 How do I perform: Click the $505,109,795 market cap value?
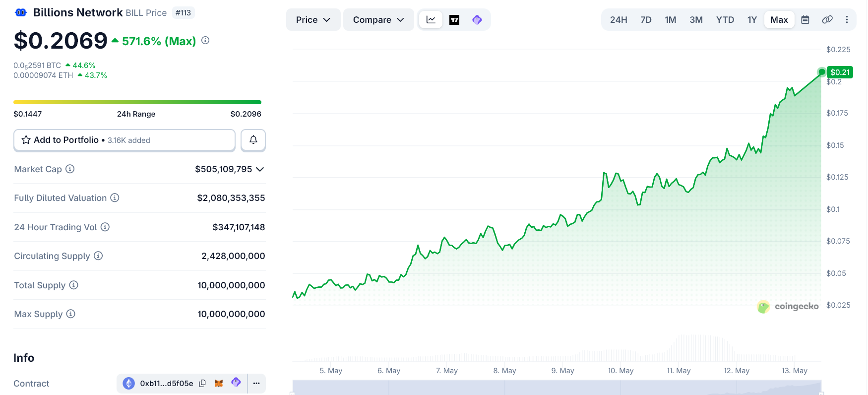(224, 169)
